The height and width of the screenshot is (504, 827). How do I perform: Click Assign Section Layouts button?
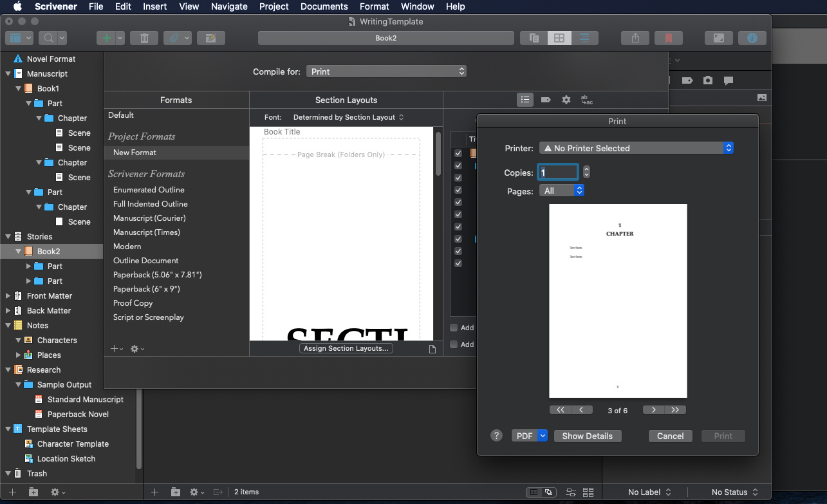tap(346, 348)
